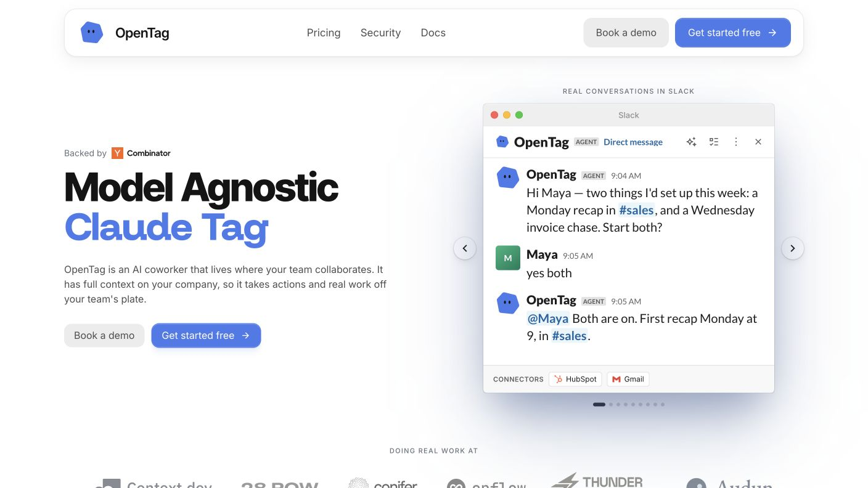Click Get started free below the hero text
Screen dimensions: 868x488
(x=206, y=335)
